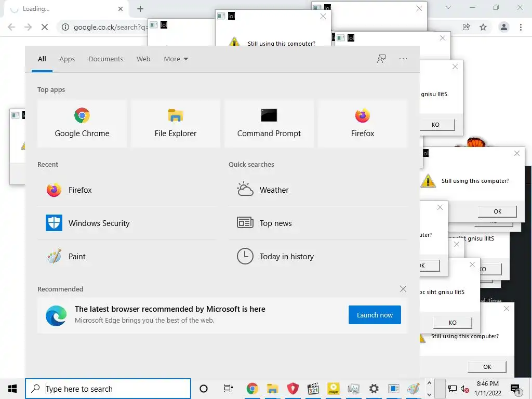Viewport: 532px width, 399px height.
Task: Open Google Chrome from Top apps
Action: 82,124
